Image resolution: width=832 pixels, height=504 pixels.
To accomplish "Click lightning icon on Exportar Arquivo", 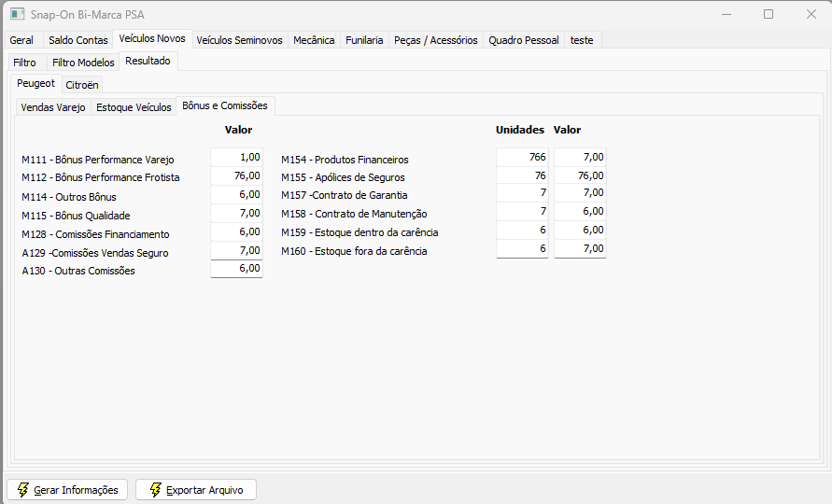I will point(155,489).
